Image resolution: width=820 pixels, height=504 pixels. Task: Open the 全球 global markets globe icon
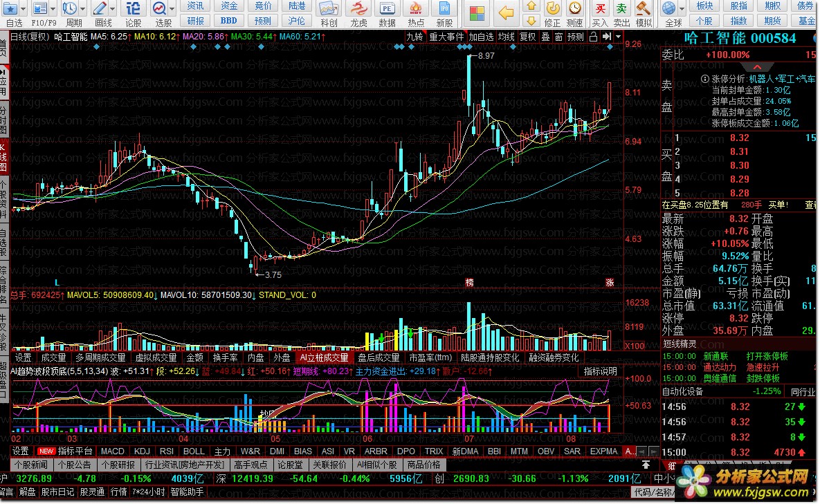(x=669, y=8)
